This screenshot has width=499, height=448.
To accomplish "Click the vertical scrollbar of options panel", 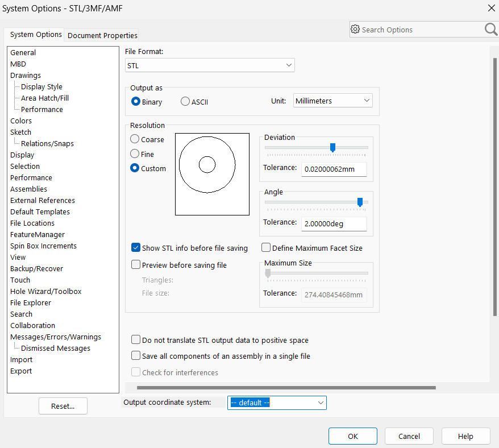I will tap(495, 187).
